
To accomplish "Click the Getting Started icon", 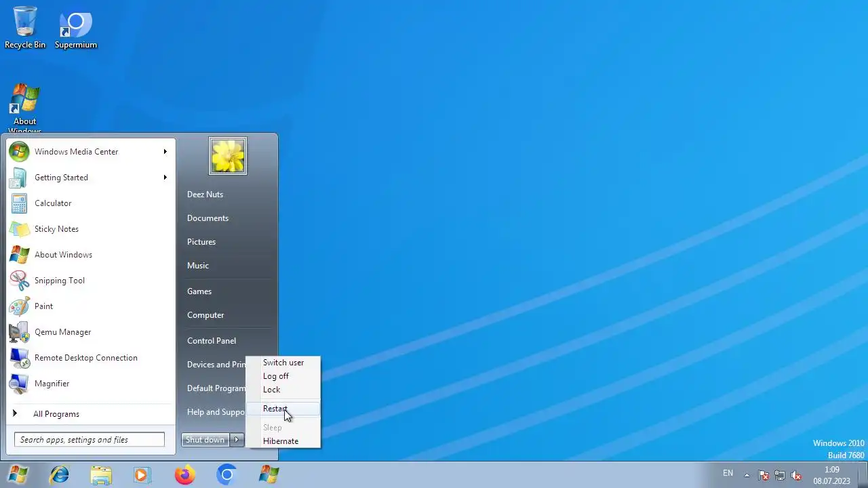I will [19, 178].
